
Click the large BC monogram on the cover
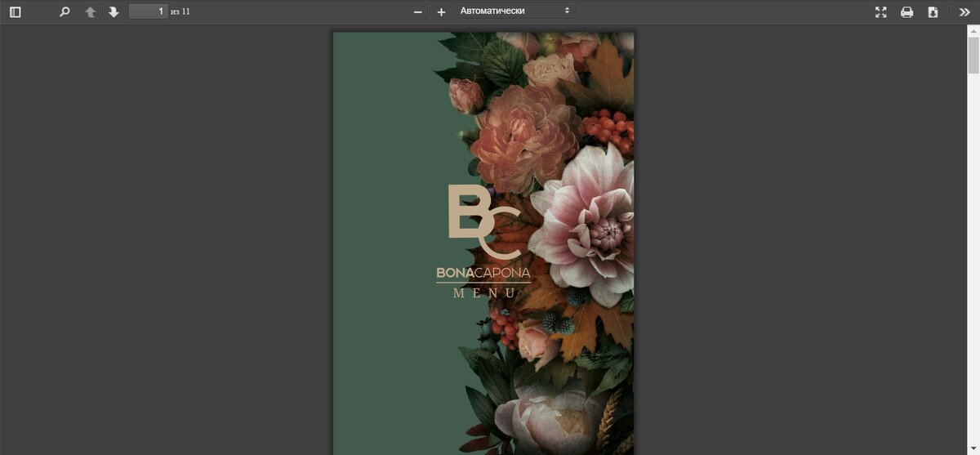(483, 221)
